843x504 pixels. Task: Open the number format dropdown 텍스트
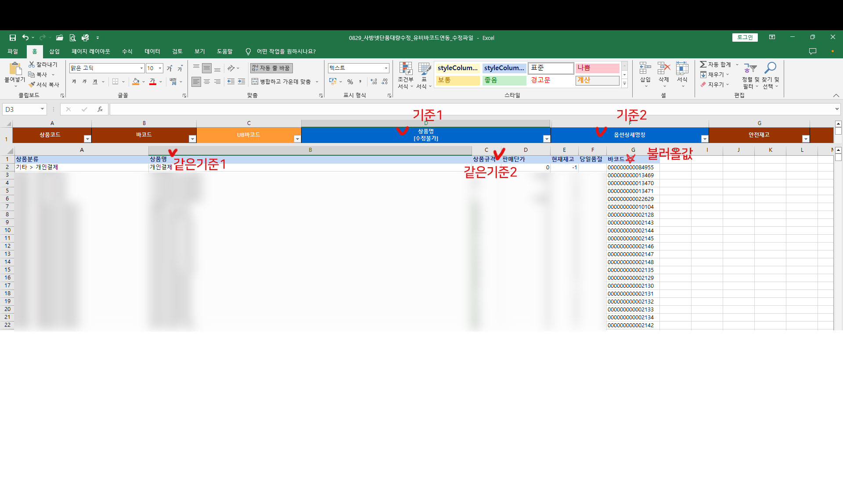pyautogui.click(x=386, y=68)
